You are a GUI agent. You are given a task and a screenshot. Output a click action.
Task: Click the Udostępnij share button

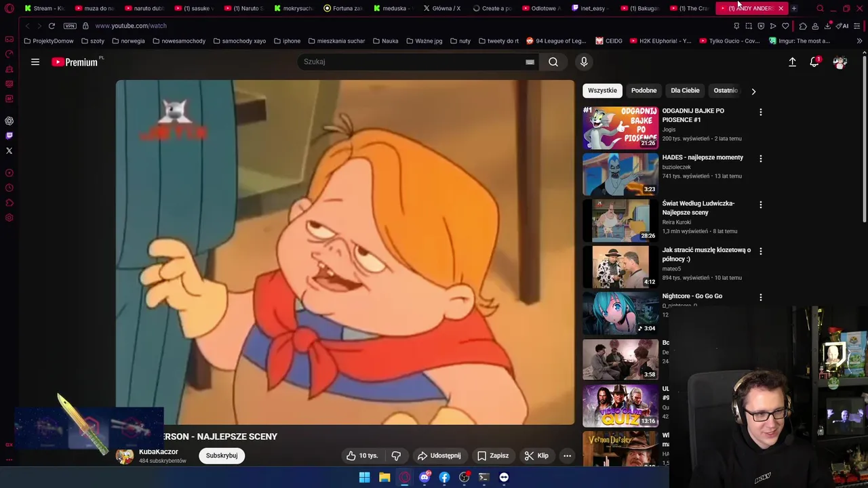(x=439, y=455)
